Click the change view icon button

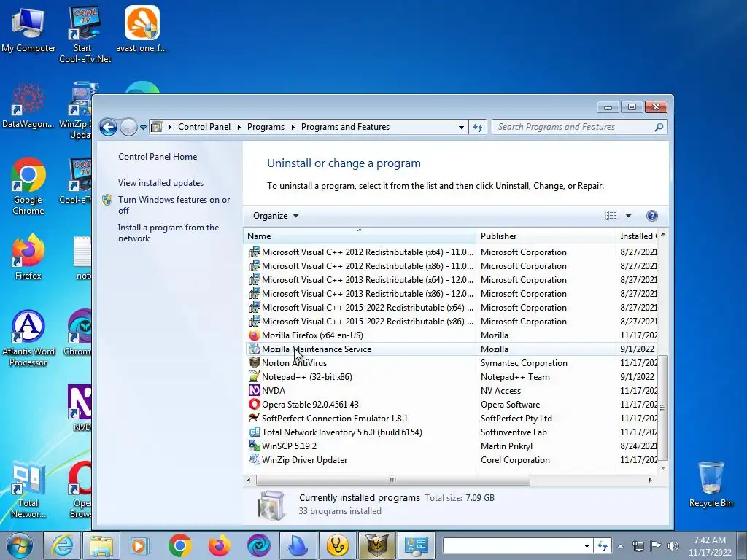coord(611,216)
